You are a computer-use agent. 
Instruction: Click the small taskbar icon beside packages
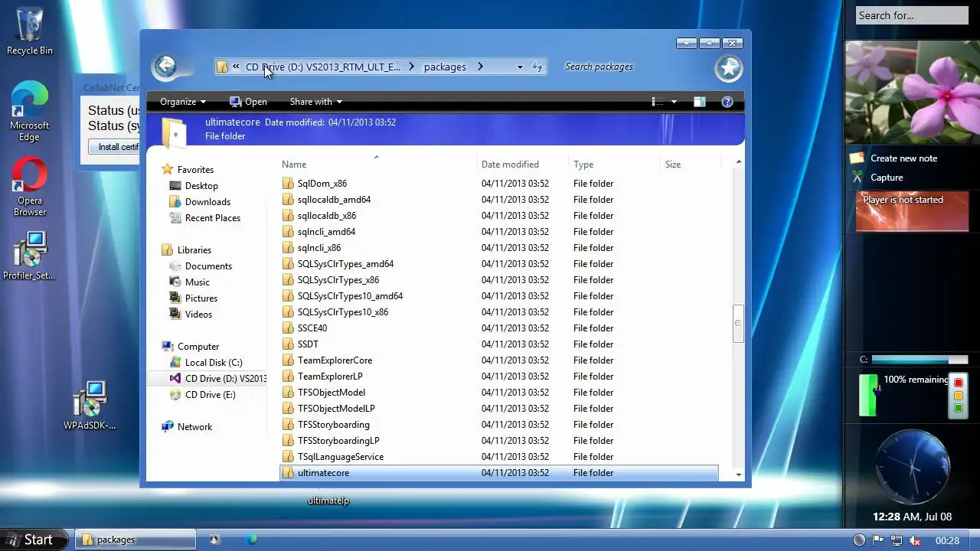pos(214,540)
